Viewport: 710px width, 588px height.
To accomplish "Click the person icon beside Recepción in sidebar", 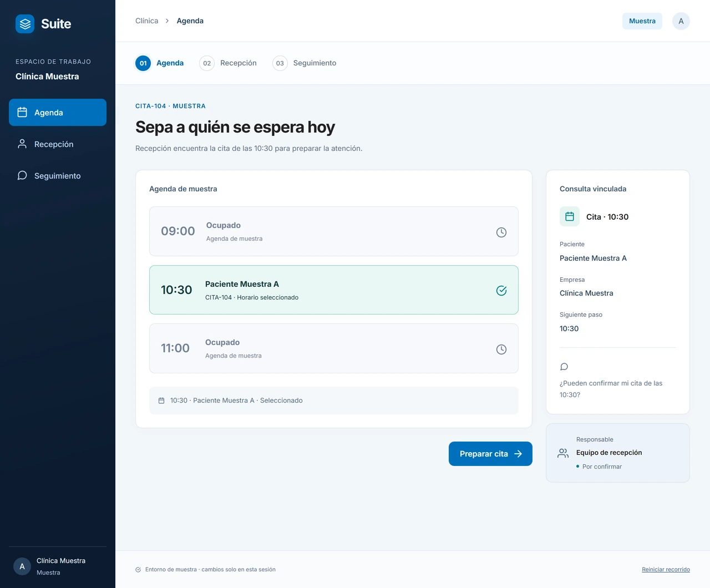I will (22, 144).
